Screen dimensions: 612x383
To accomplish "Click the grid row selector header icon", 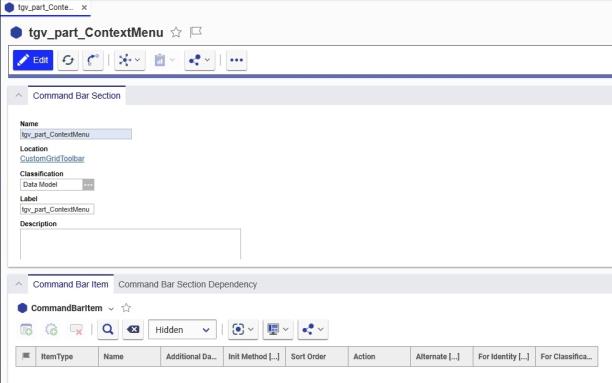I will coord(26,356).
